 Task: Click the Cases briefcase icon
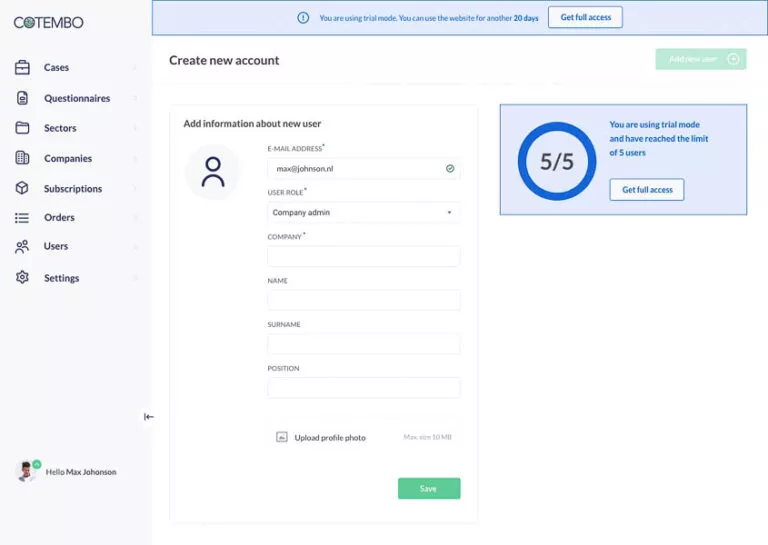point(22,67)
